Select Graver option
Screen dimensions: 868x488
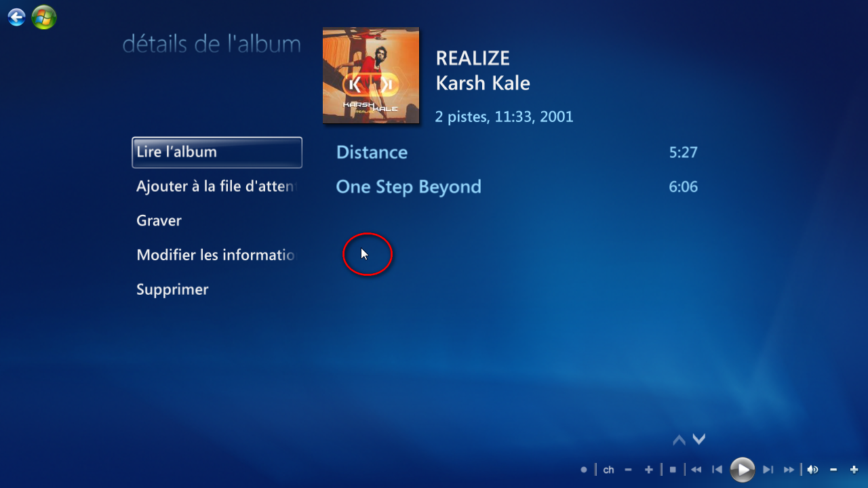pyautogui.click(x=159, y=221)
